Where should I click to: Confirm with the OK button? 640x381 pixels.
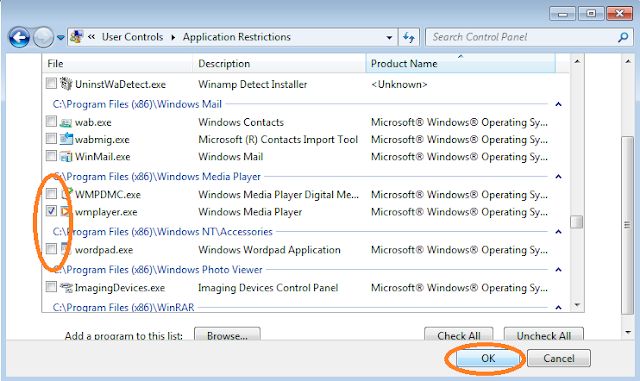pos(488,358)
